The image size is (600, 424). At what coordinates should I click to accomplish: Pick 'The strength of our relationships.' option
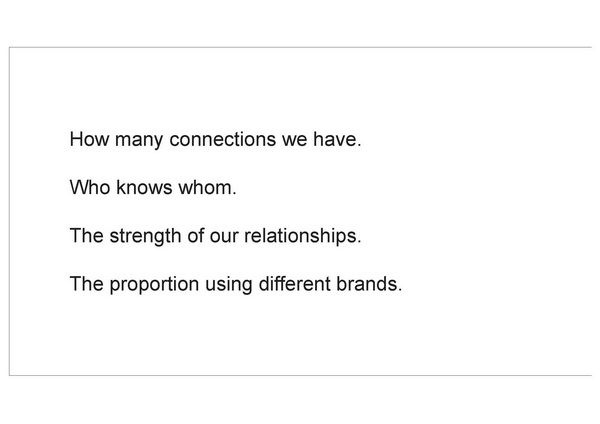pyautogui.click(x=215, y=236)
